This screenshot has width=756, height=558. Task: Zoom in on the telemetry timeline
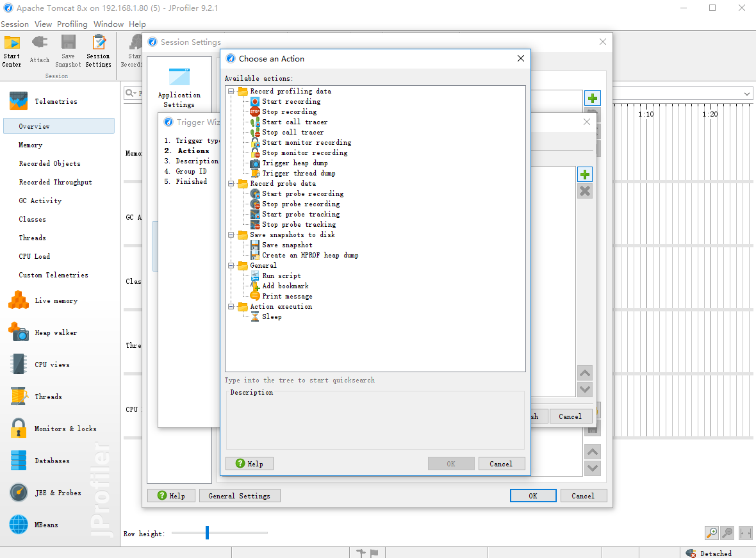pyautogui.click(x=712, y=533)
